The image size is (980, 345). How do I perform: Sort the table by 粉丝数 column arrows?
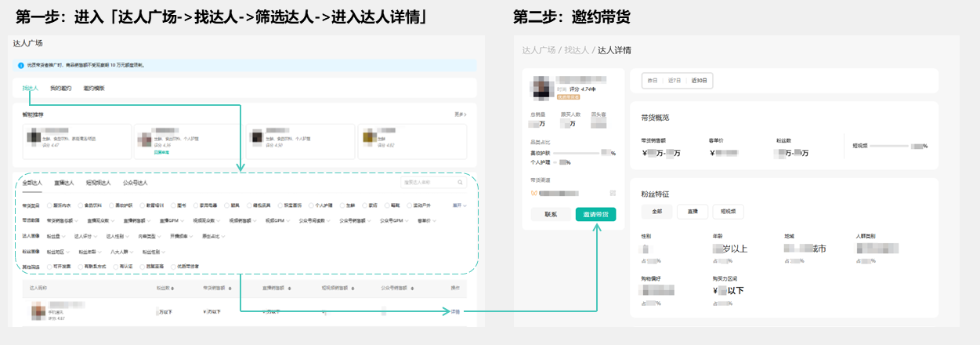(172, 289)
